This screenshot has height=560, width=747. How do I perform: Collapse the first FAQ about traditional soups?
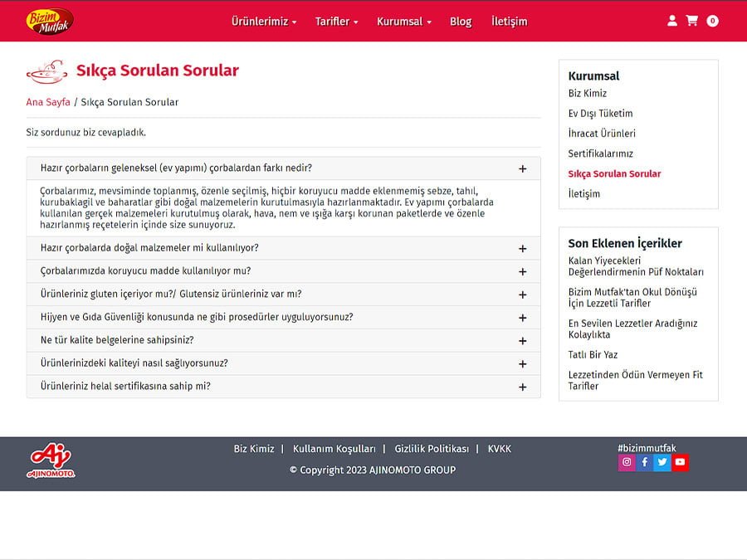coord(522,168)
